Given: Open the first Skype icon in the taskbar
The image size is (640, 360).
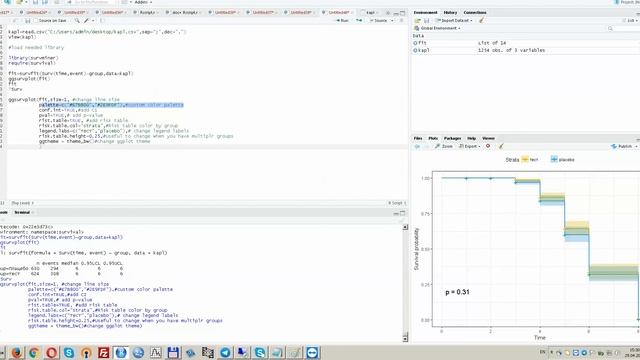Looking at the screenshot, I should point(69,352).
